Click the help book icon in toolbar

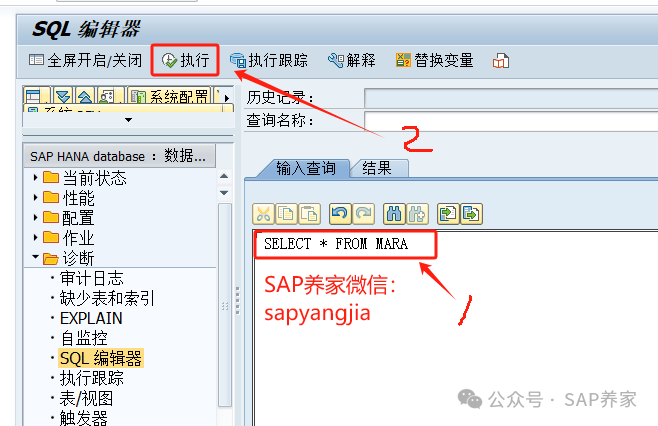501,61
